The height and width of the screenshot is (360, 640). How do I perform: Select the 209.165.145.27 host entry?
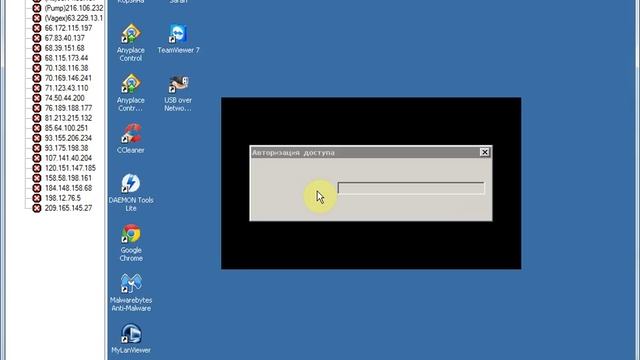tap(68, 208)
